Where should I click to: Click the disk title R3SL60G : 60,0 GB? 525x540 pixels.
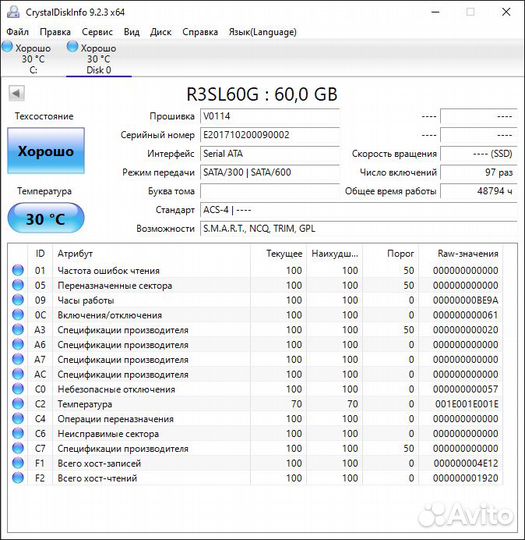[262, 94]
